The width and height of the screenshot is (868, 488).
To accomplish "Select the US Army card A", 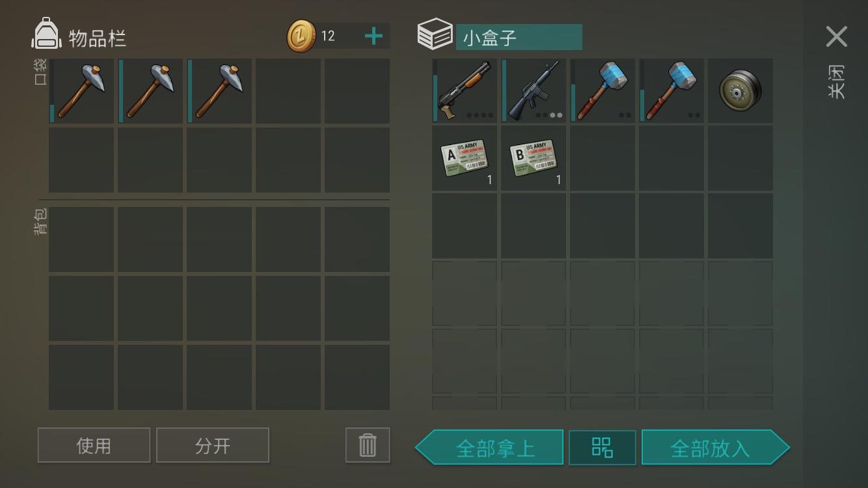I will pyautogui.click(x=465, y=158).
